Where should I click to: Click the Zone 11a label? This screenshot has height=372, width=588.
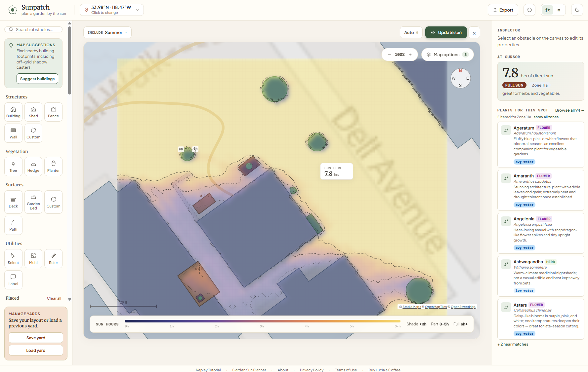point(540,85)
